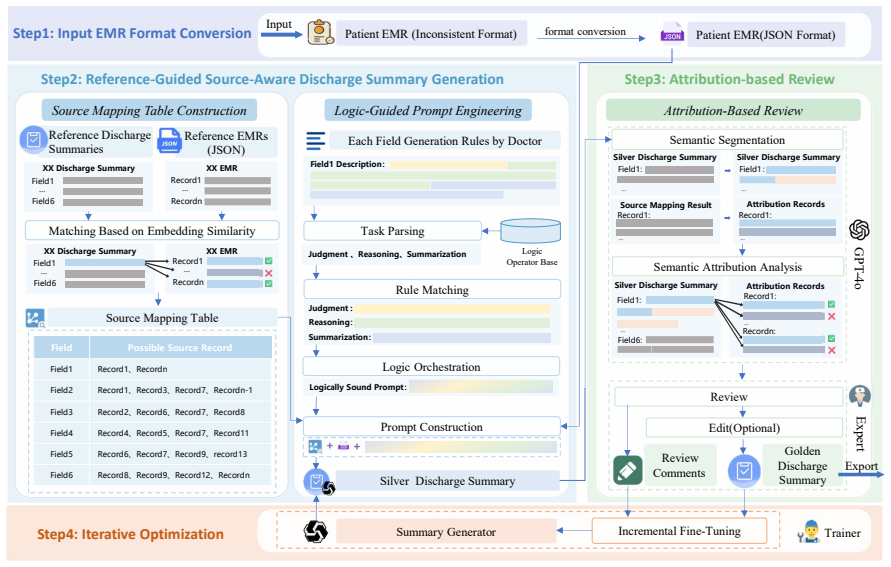Screen dimensions: 891x567
Task: Click 'Record4、Record5、Record7、Record11' cell
Action: [x=180, y=433]
